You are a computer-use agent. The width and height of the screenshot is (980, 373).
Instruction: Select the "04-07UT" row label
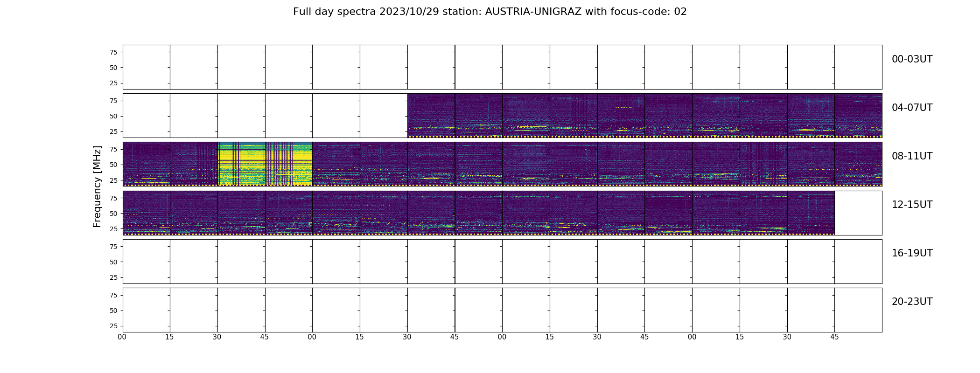[912, 108]
